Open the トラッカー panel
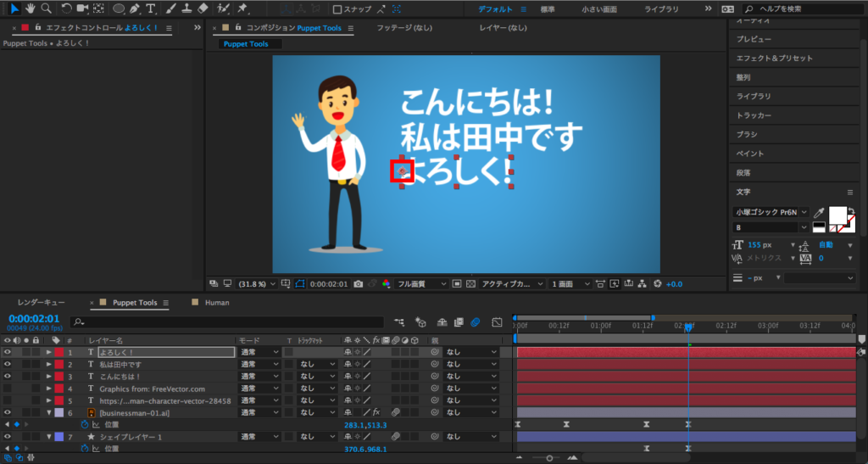 click(x=754, y=115)
